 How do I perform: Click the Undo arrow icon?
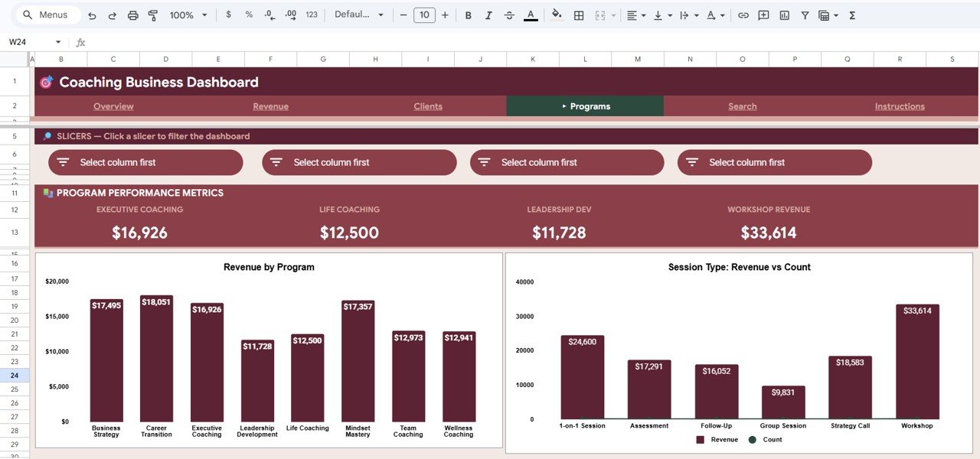tap(92, 15)
